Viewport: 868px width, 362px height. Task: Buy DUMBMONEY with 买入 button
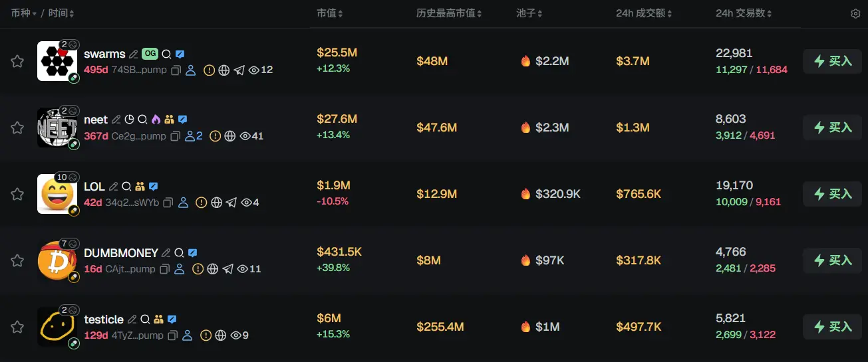click(832, 260)
